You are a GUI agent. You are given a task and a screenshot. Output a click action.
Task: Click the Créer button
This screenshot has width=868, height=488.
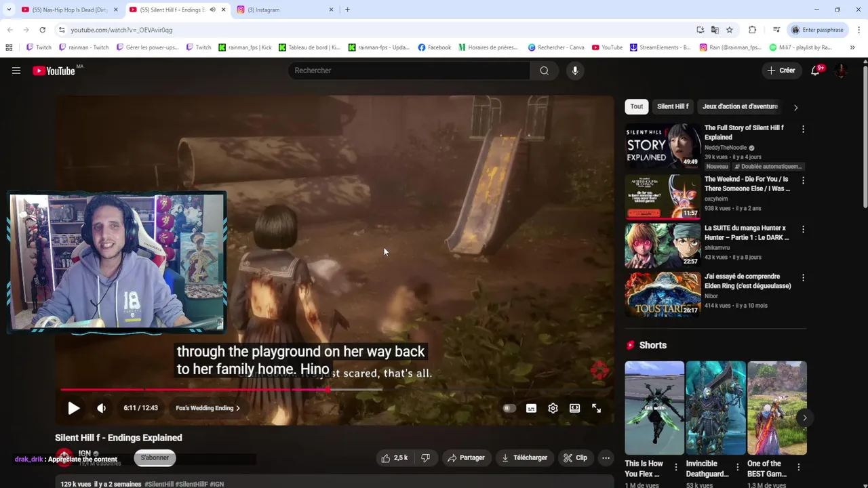(x=781, y=70)
